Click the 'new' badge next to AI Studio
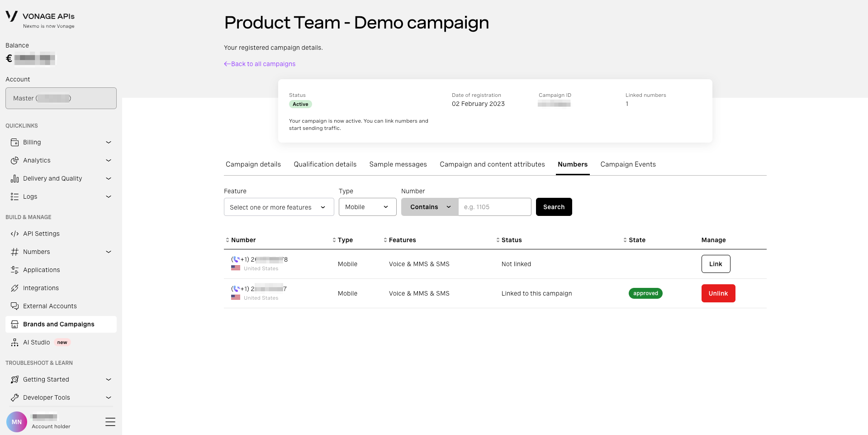The image size is (868, 435). tap(62, 342)
